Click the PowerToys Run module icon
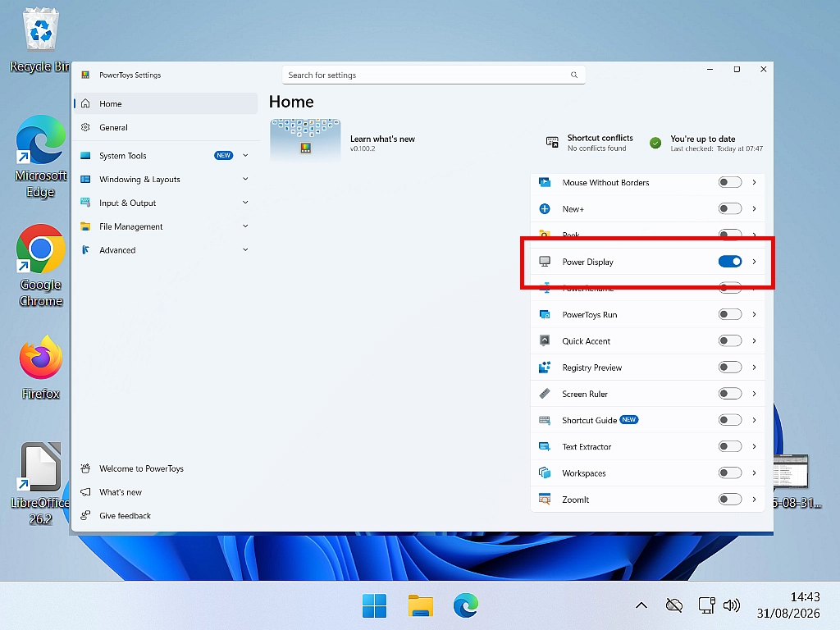Screen dimensions: 840x630 (x=545, y=314)
